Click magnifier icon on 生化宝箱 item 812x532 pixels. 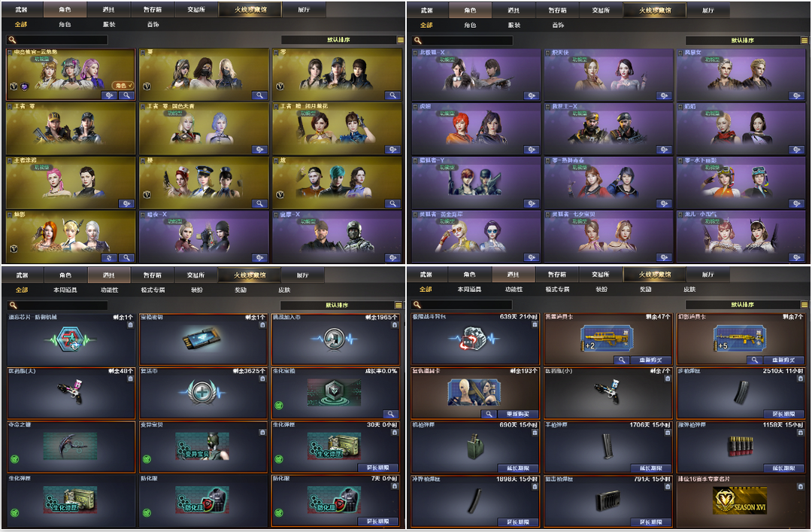click(390, 414)
